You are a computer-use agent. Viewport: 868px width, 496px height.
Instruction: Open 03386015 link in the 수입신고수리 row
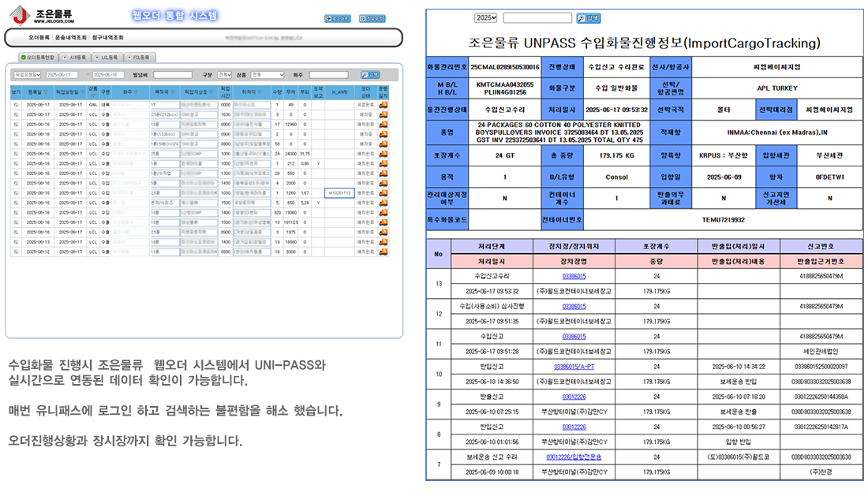tap(574, 276)
